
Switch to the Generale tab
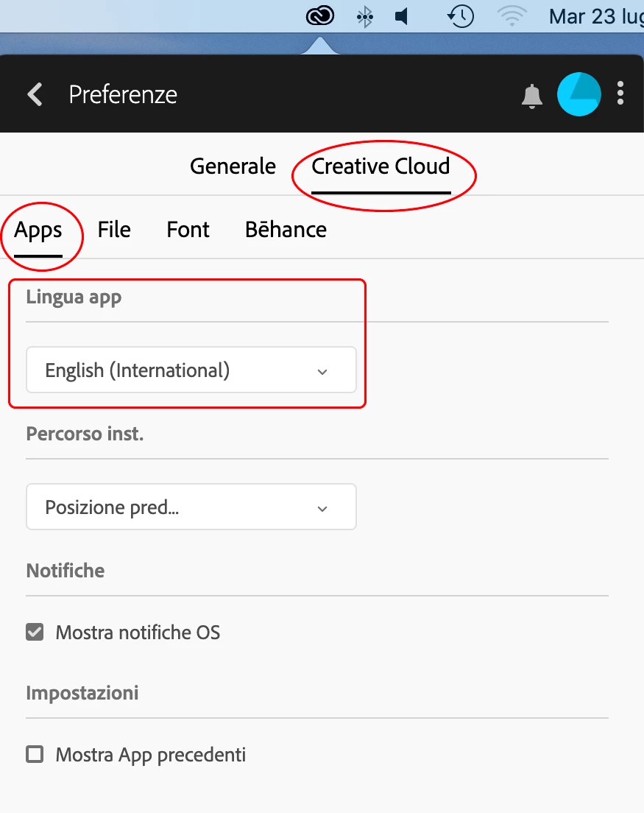233,166
